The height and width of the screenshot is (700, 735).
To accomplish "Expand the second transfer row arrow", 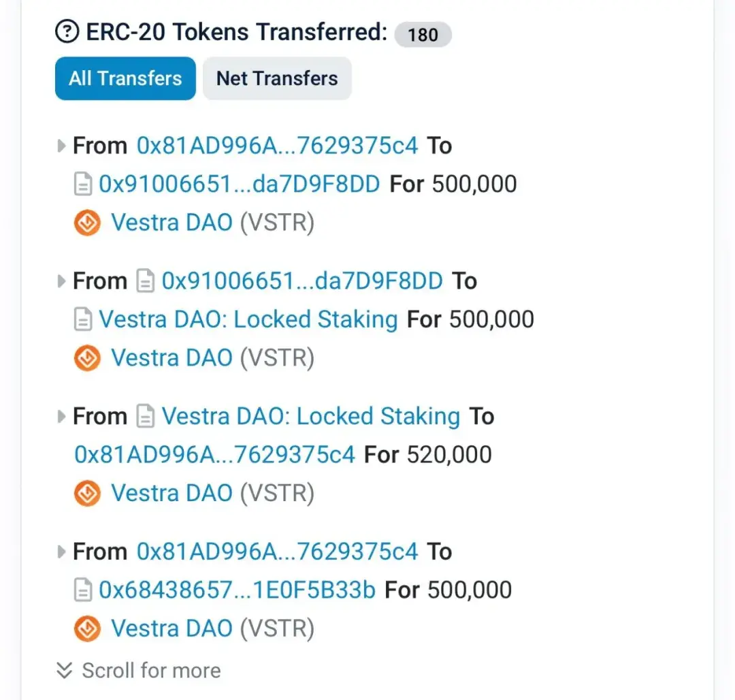I will coord(62,281).
